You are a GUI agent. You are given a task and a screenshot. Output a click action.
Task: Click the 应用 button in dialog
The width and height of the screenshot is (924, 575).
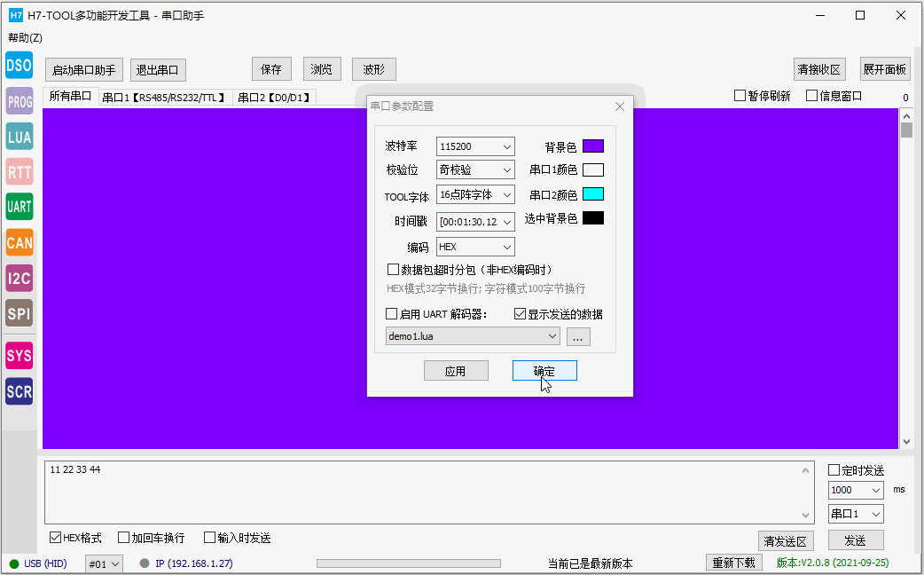pyautogui.click(x=456, y=371)
